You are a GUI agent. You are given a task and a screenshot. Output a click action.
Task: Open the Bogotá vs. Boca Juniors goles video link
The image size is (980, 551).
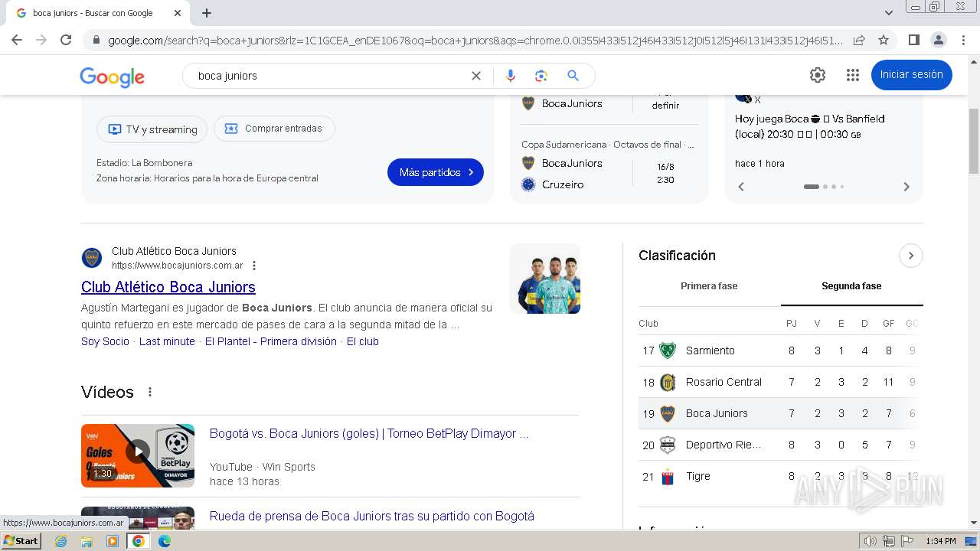click(369, 433)
